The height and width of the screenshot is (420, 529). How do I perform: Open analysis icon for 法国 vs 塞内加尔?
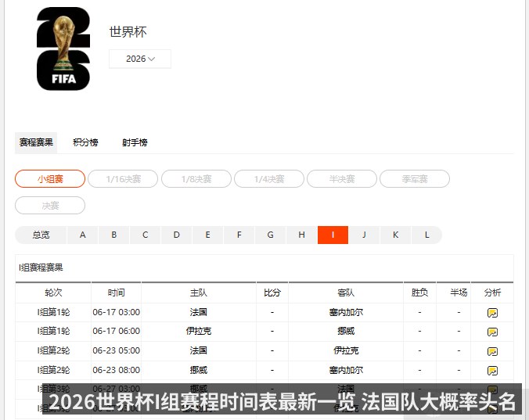pyautogui.click(x=492, y=313)
